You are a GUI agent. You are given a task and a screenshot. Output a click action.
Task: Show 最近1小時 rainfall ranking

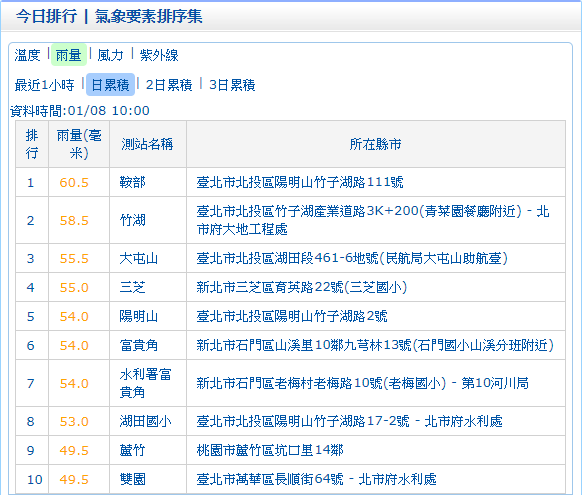pos(44,85)
